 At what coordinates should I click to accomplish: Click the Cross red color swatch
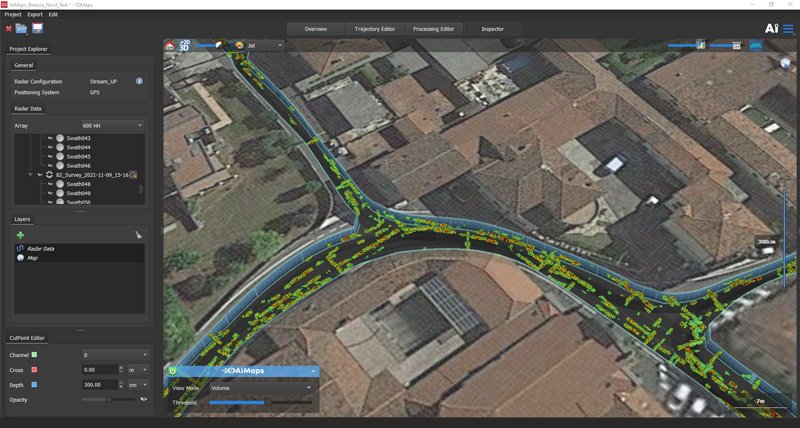click(x=34, y=370)
